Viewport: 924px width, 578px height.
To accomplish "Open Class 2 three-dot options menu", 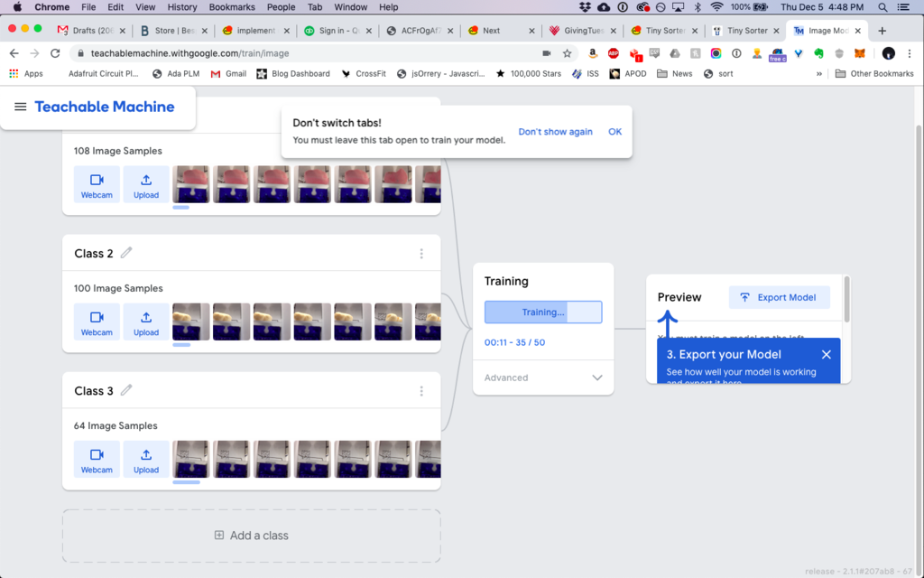I will (421, 254).
